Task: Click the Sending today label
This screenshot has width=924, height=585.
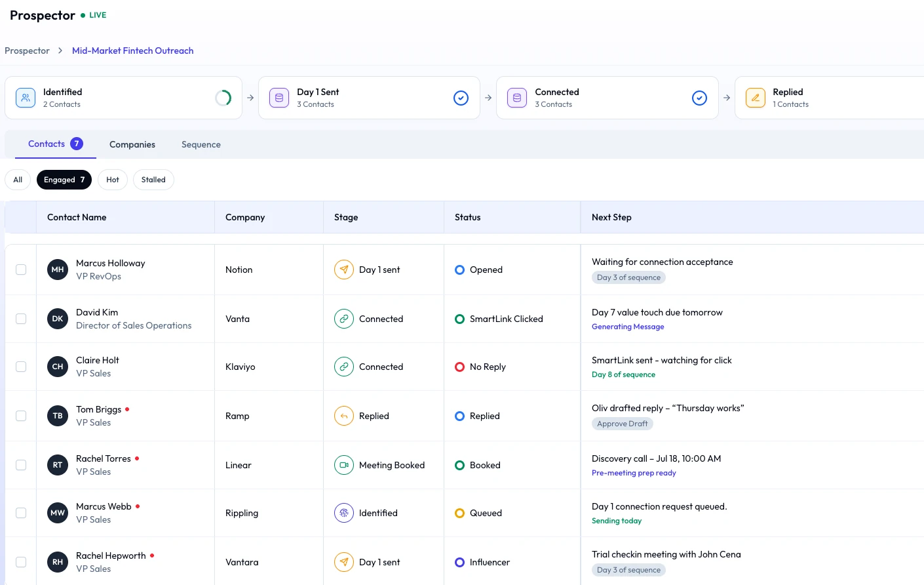Action: (617, 521)
